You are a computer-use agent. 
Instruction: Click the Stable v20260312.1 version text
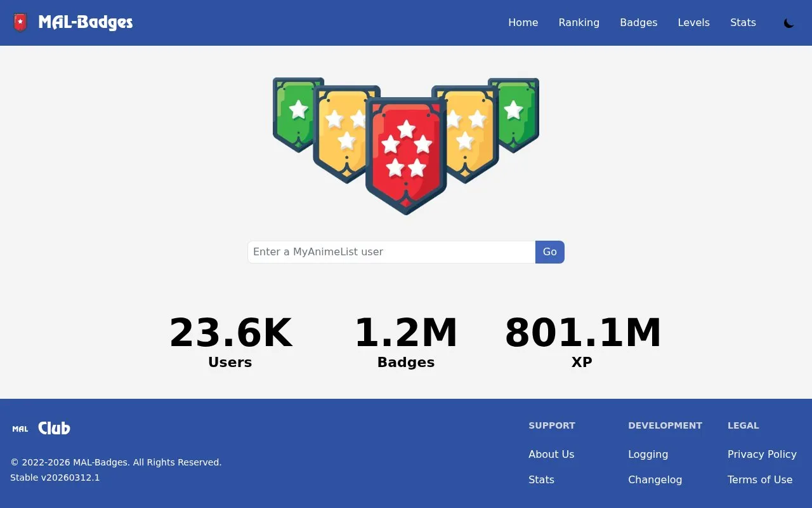point(55,478)
